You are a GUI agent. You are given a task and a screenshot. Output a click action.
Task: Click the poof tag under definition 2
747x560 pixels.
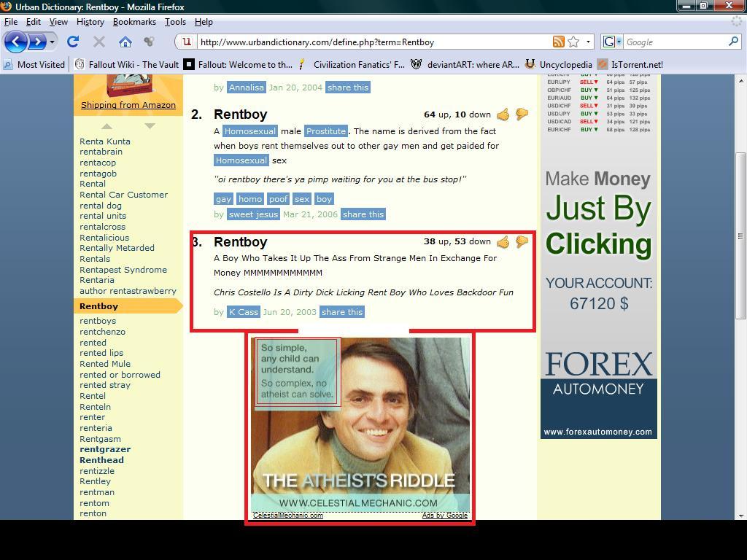[278, 199]
